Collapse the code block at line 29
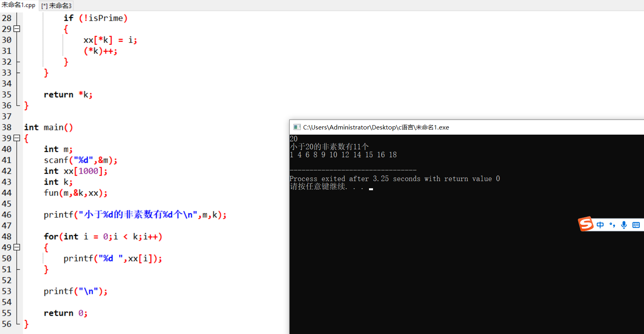 [17, 29]
